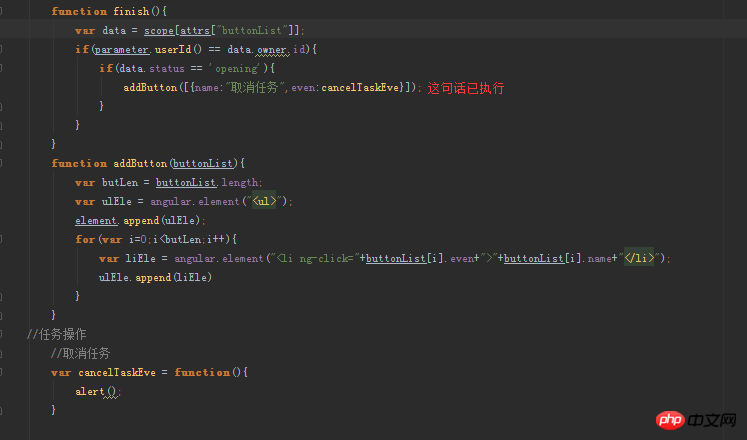Place cursor on the finish function name
The width and height of the screenshot is (747, 440).
click(131, 11)
